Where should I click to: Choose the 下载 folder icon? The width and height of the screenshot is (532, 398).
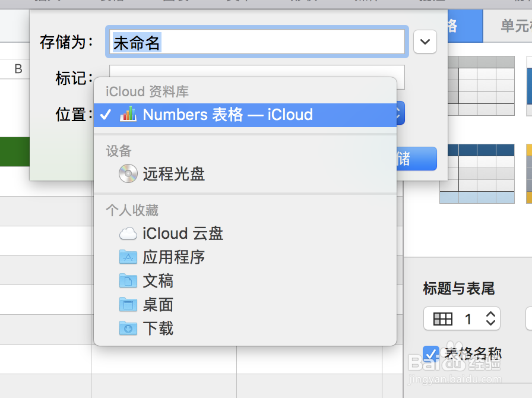tap(128, 328)
